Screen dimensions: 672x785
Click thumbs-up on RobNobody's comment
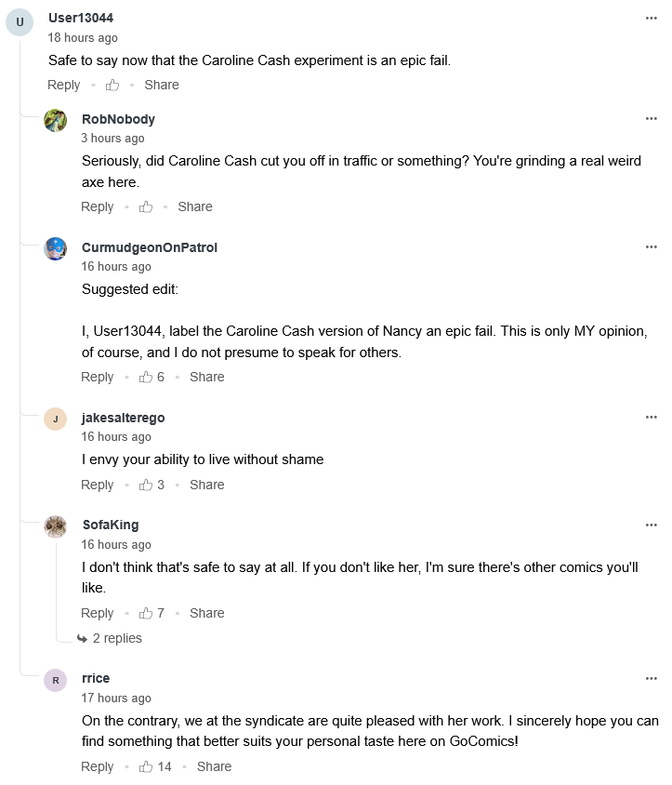pyautogui.click(x=146, y=206)
